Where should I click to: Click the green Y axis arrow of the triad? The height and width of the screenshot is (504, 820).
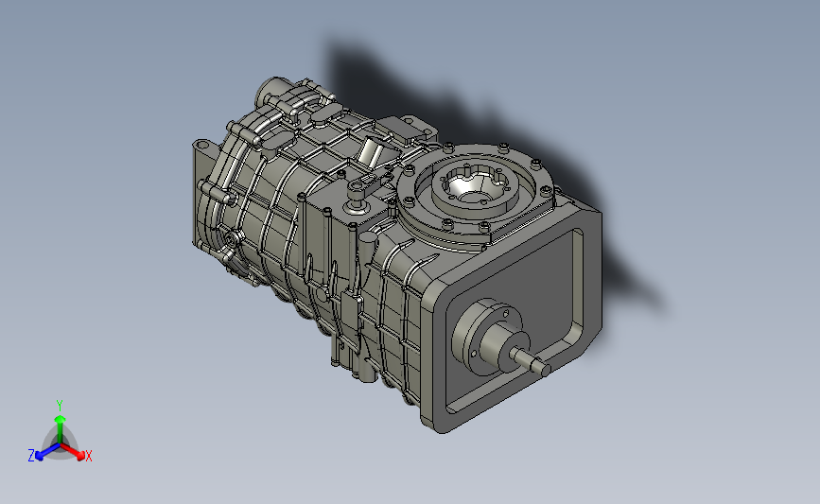tap(60, 429)
